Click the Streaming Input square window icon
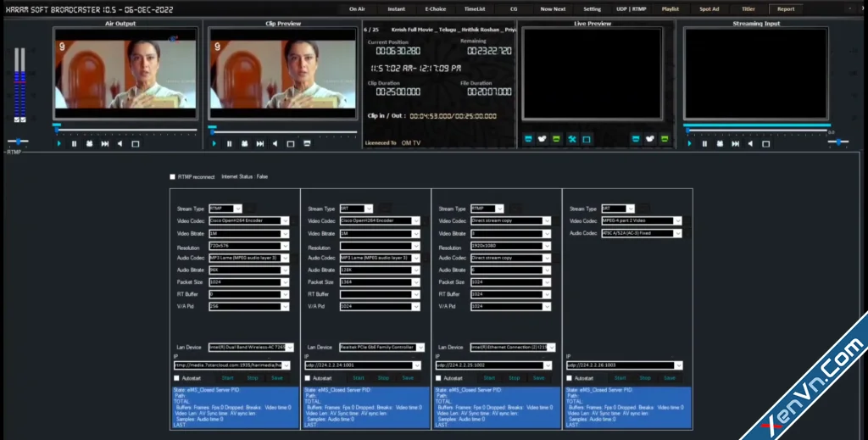868x440 pixels. click(766, 144)
